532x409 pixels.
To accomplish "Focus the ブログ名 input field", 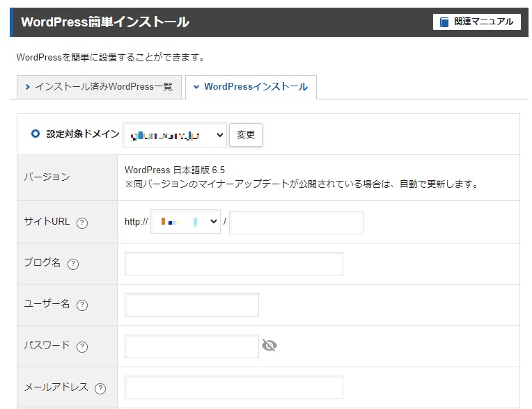I will (x=234, y=264).
